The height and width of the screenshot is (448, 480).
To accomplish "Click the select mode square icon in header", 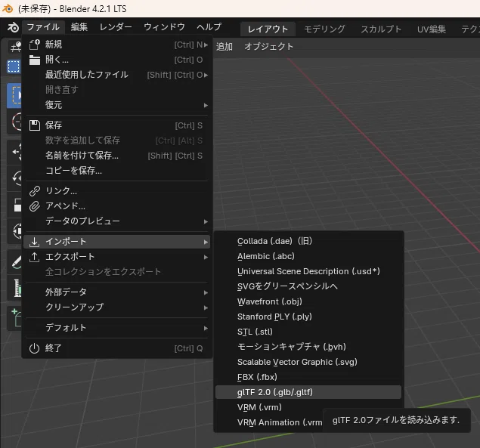I will click(x=14, y=66).
